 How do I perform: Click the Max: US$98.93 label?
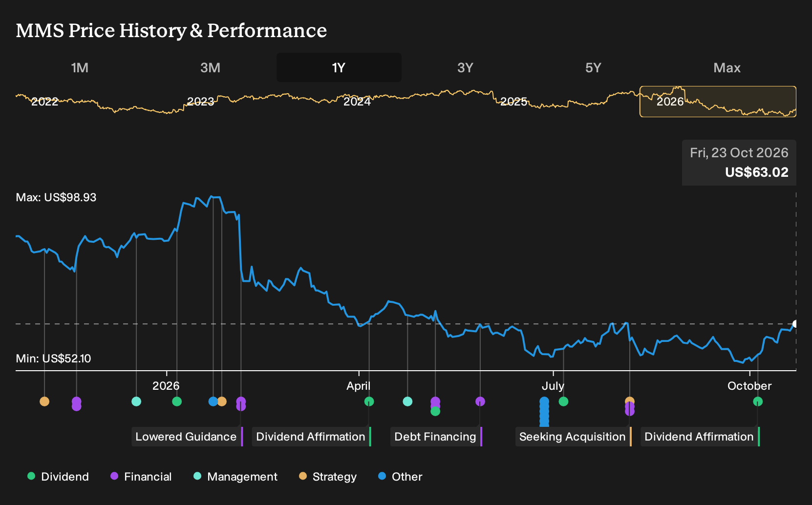click(56, 197)
